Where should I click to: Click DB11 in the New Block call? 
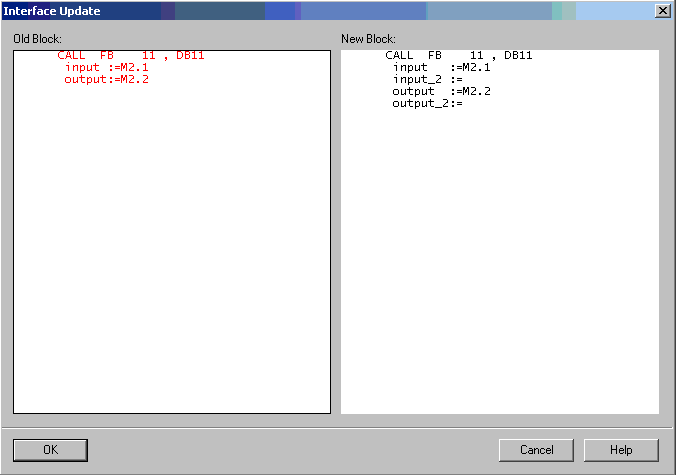pos(518,55)
